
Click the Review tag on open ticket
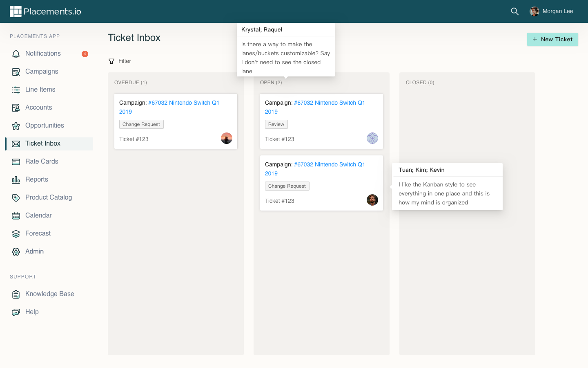(276, 124)
